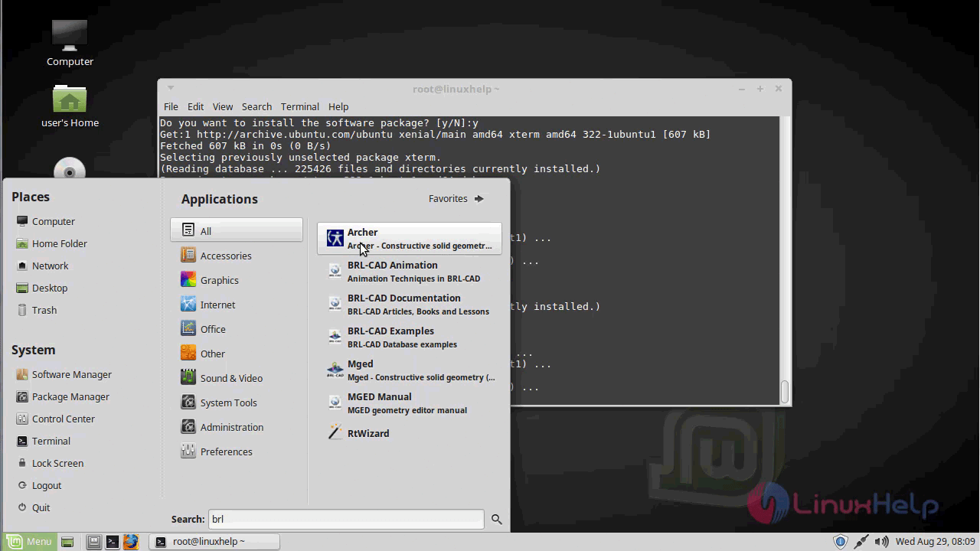Open terminal View menu
This screenshot has width=980, height=551.
pyautogui.click(x=223, y=106)
